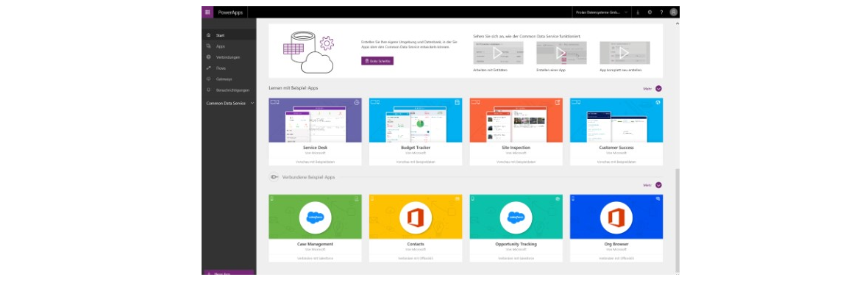The width and height of the screenshot is (868, 288).
Task: Open the settings gear in top bar
Action: (x=650, y=12)
